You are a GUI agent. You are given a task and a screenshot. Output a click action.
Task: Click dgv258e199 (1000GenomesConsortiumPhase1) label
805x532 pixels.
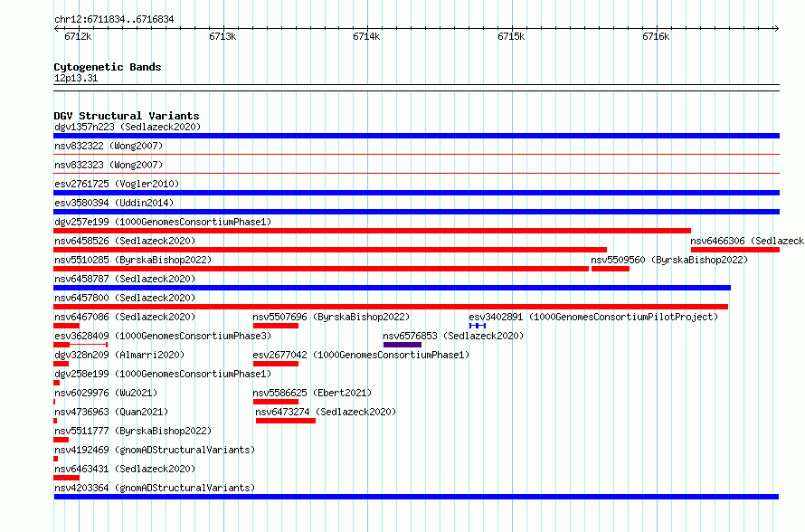(163, 374)
